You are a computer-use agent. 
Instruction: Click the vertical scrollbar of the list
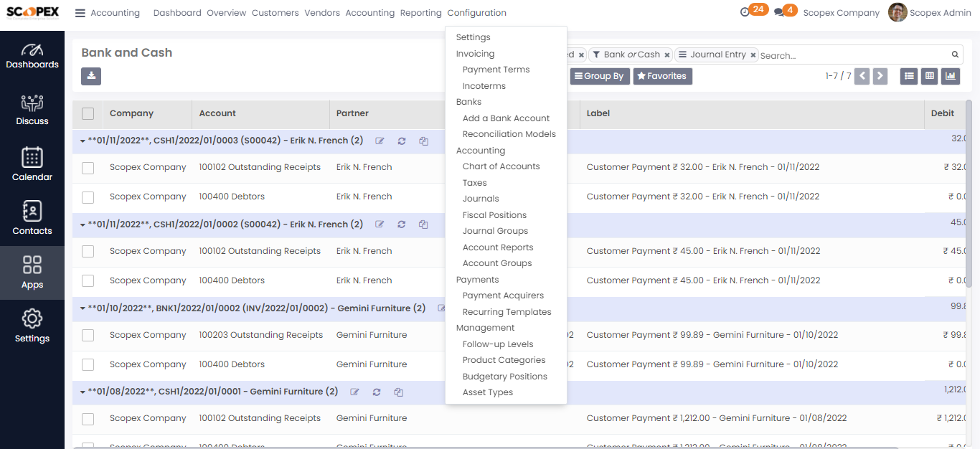tap(969, 194)
